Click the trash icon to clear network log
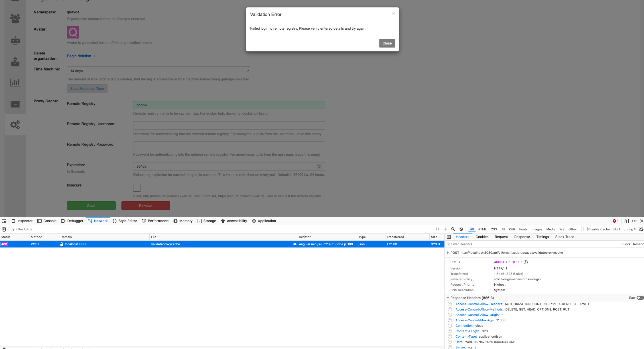Screen dimensions: 644x349 [x=4, y=229]
